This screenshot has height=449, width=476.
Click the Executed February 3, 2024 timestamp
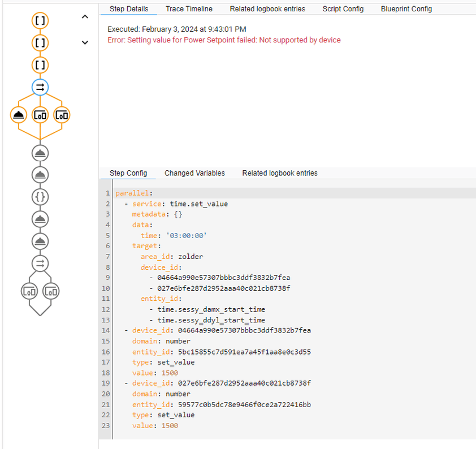[x=177, y=29]
